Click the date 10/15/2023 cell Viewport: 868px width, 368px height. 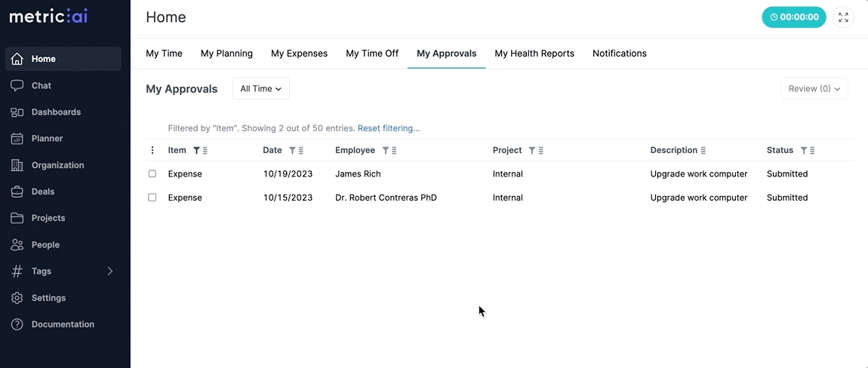pyautogui.click(x=288, y=198)
